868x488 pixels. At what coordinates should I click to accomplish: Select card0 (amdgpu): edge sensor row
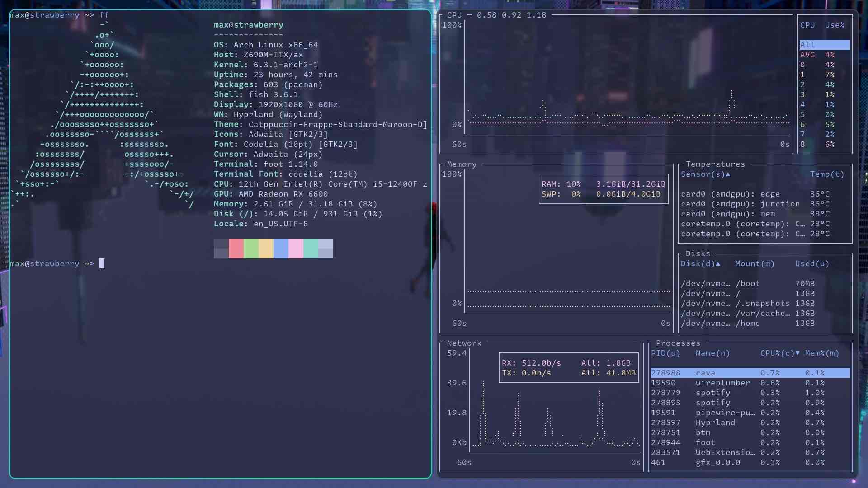pyautogui.click(x=765, y=194)
